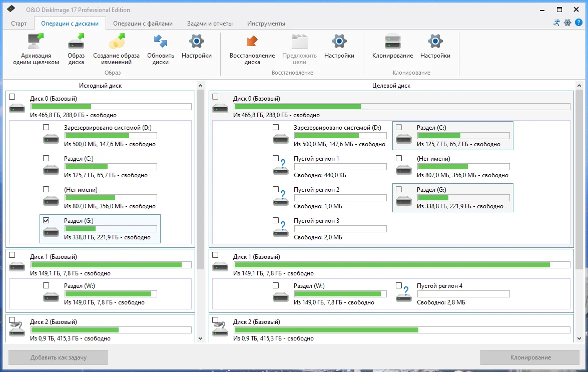Click source Диск 2 usage bar
The image size is (588, 372).
111,330
